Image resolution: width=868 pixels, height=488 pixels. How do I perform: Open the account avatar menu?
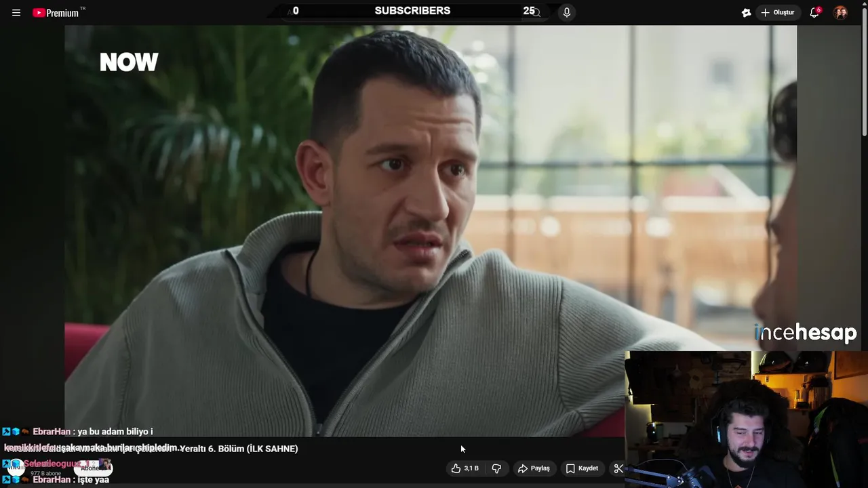(840, 13)
